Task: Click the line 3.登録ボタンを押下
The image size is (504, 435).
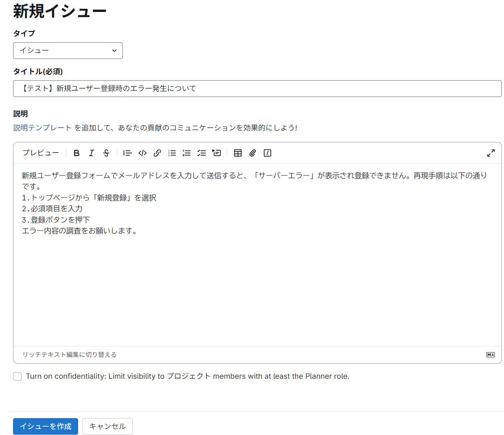Action: pyautogui.click(x=56, y=220)
